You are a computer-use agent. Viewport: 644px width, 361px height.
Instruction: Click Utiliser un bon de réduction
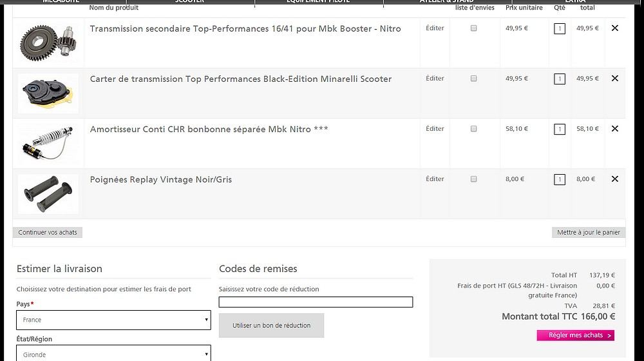(272, 326)
